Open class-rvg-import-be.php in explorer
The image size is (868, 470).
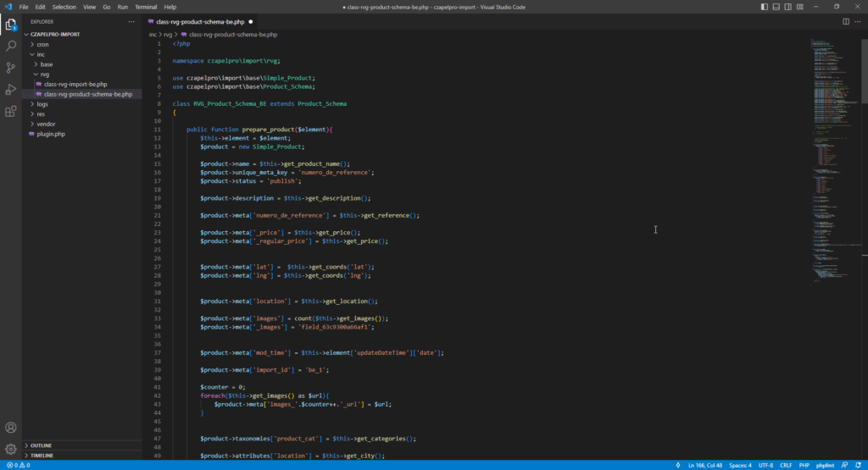[x=75, y=84]
